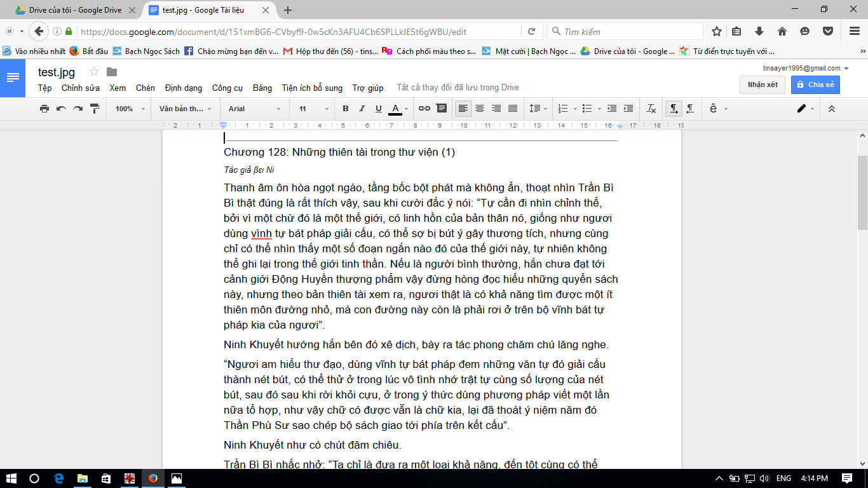Image resolution: width=868 pixels, height=488 pixels.
Task: Toggle underline formatting
Action: coord(379,109)
